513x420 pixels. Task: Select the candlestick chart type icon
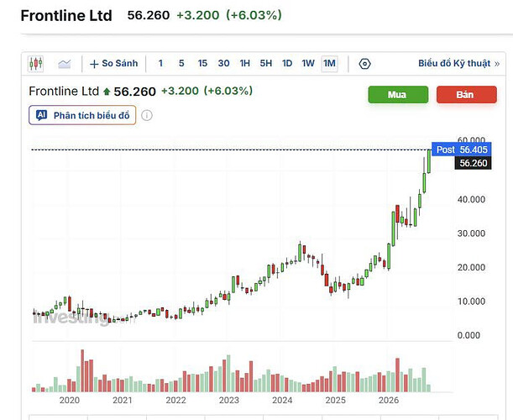35,64
